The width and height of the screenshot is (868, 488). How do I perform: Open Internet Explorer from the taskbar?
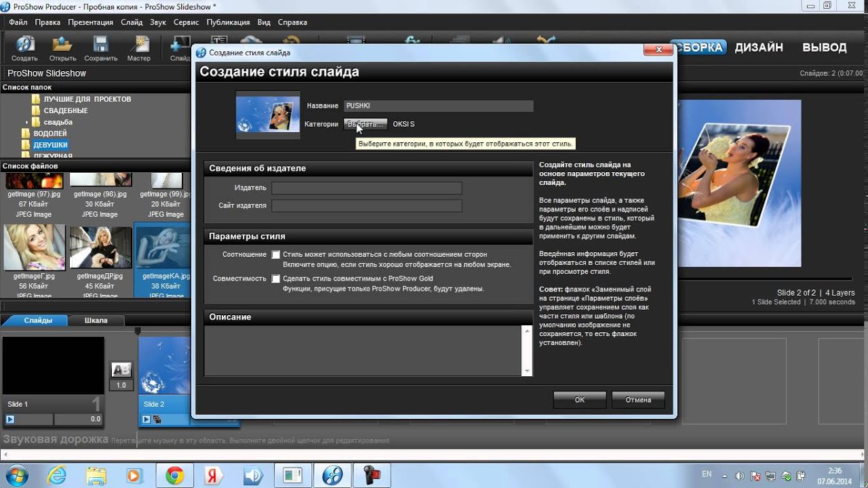[57, 475]
